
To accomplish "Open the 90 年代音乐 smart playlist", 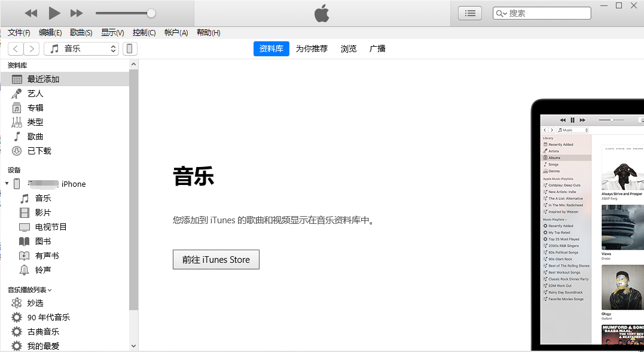I will [65, 317].
